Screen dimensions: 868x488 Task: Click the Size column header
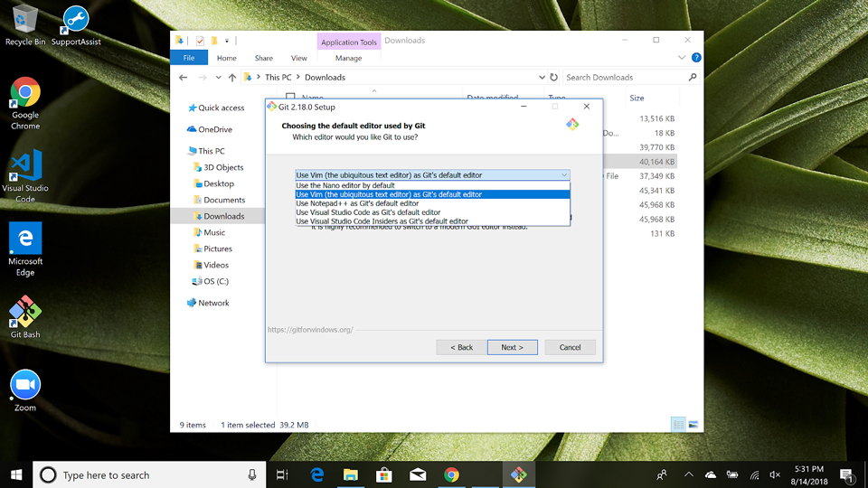[x=637, y=98]
